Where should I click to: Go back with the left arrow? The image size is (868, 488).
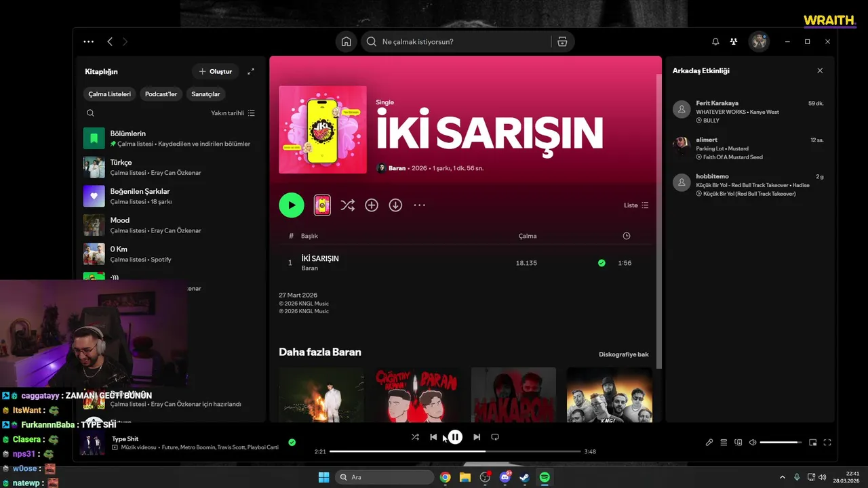[x=110, y=41]
